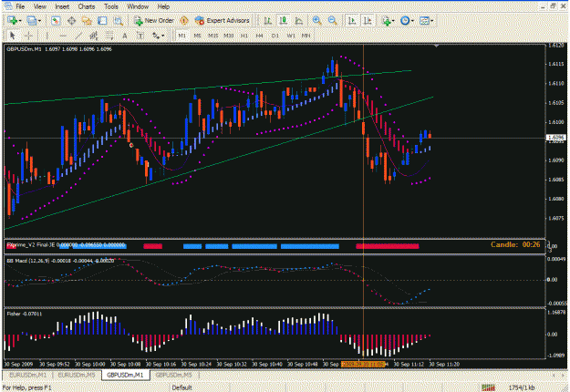Viewport: 570px width, 392px height.
Task: Open the Window menu
Action: click(138, 6)
